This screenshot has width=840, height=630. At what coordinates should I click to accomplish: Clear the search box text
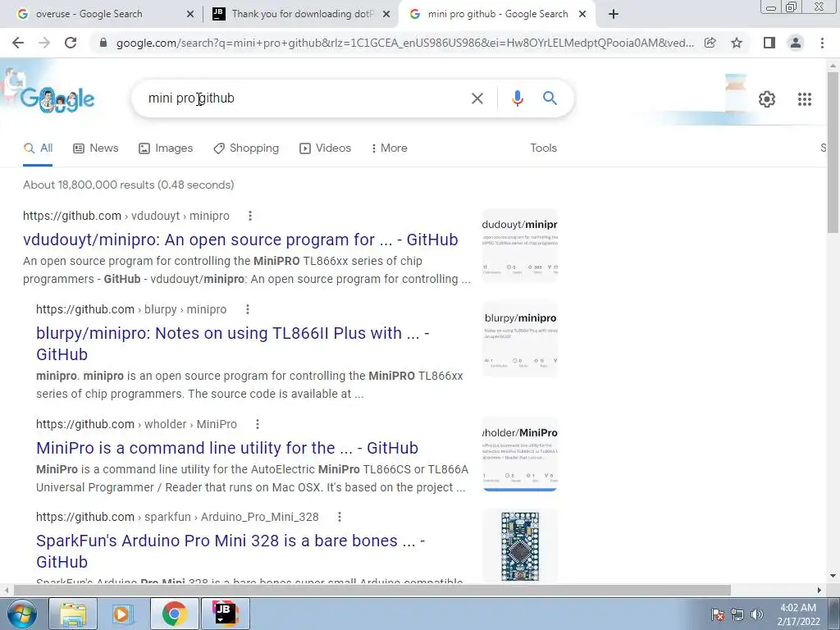point(477,98)
